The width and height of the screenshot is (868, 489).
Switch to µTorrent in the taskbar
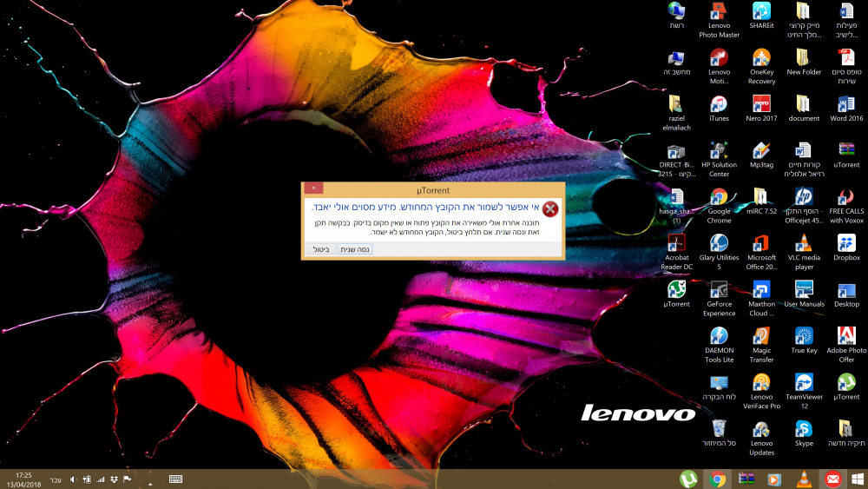(688, 479)
